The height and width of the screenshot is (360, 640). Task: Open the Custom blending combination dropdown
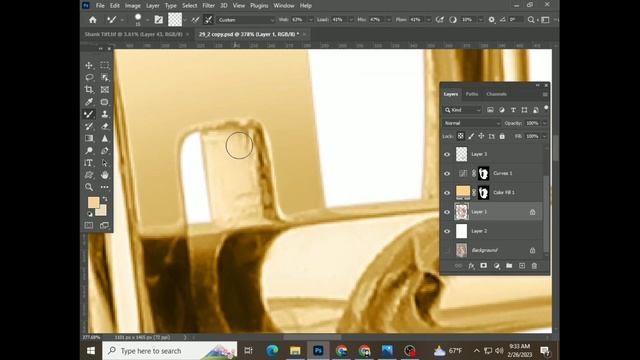pyautogui.click(x=246, y=20)
